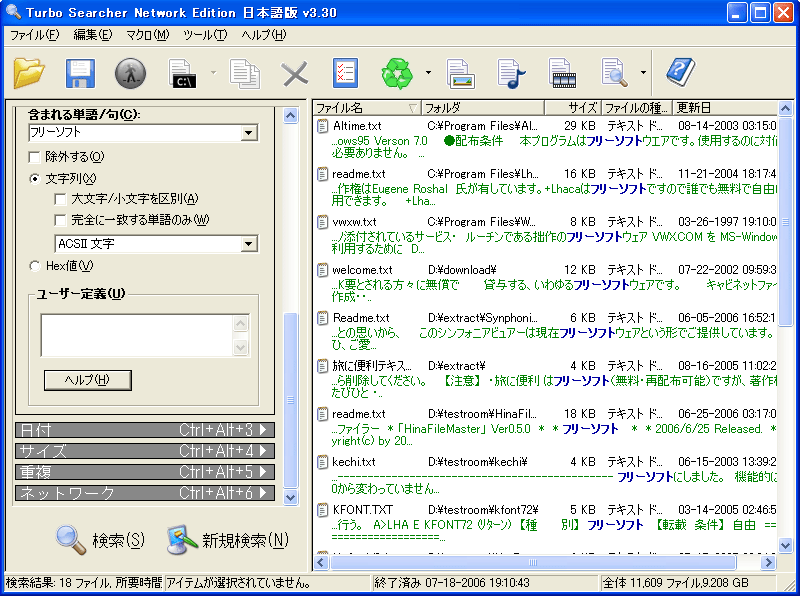Open dropdown arrow next to recycle icon
The width and height of the screenshot is (800, 596).
pos(428,73)
